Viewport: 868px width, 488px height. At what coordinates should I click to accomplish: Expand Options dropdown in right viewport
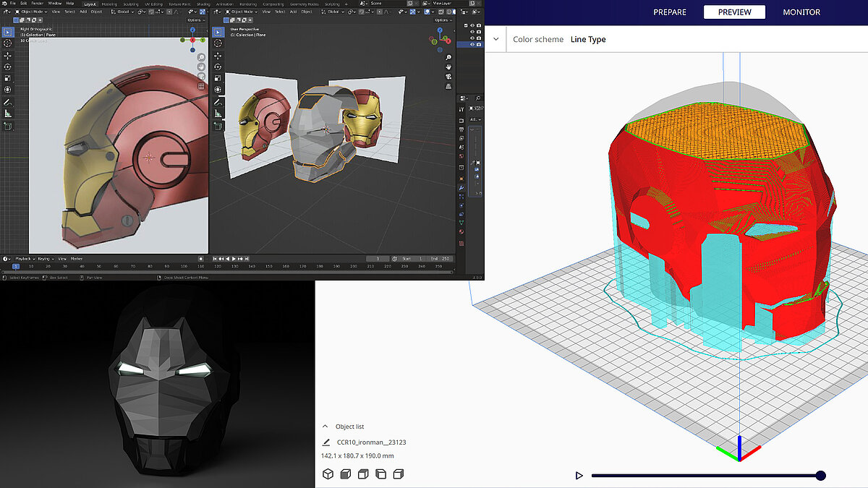click(x=443, y=20)
